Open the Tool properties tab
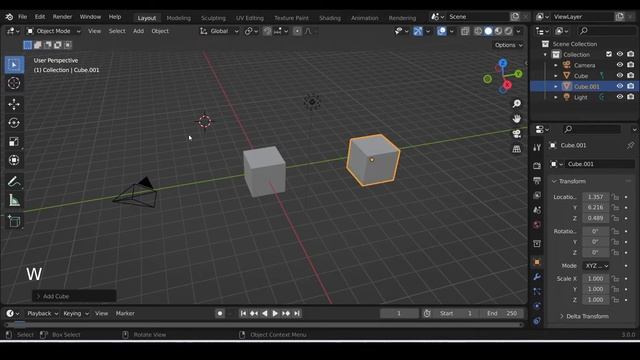This screenshot has height=360, width=640. coord(537,147)
